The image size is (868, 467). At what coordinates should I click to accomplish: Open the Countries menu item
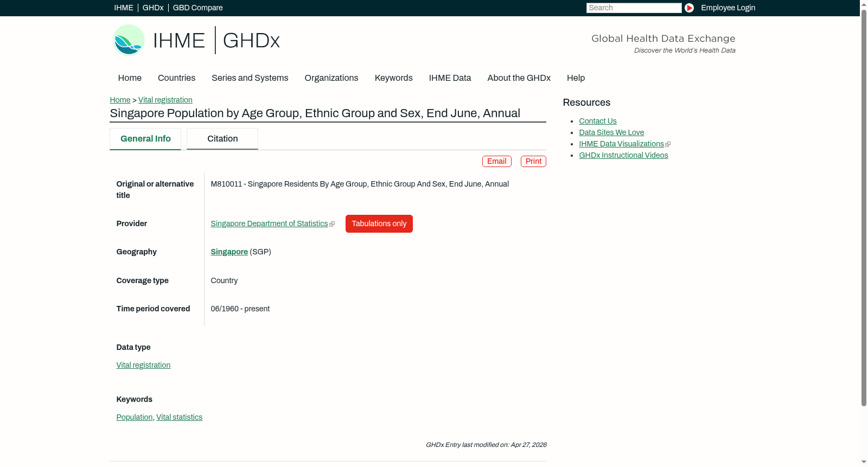[x=176, y=78]
